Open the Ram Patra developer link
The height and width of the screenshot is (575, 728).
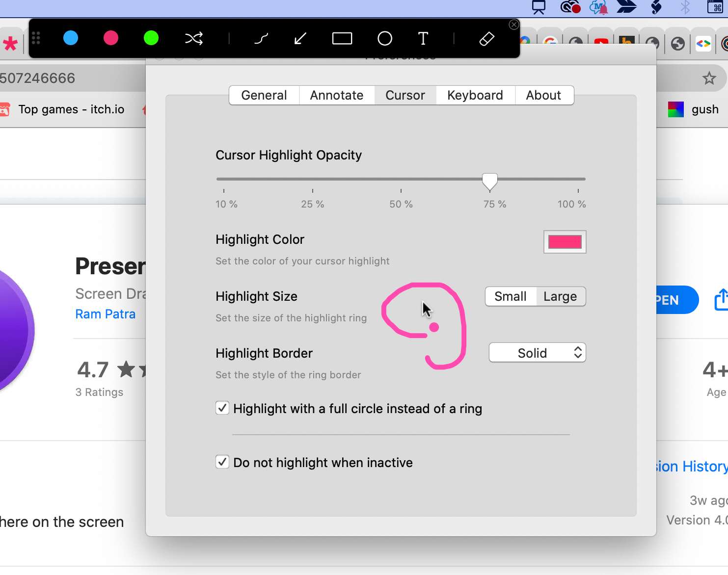point(106,314)
